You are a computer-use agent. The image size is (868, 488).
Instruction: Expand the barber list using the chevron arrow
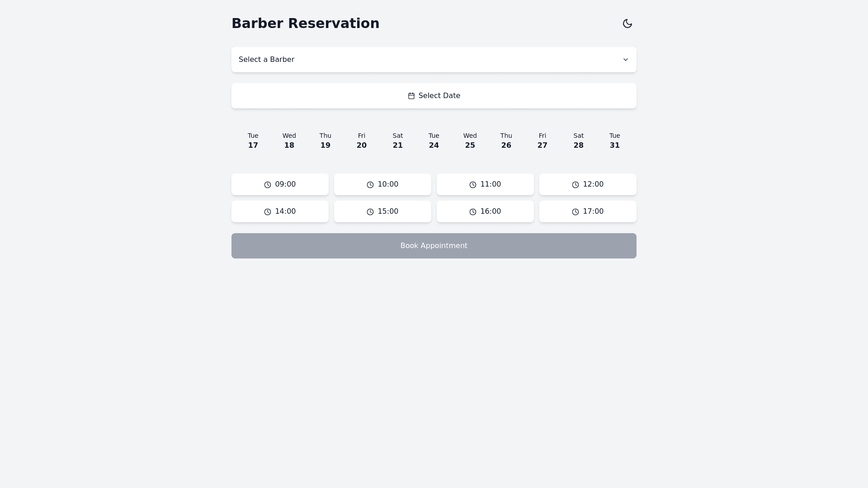coord(625,60)
